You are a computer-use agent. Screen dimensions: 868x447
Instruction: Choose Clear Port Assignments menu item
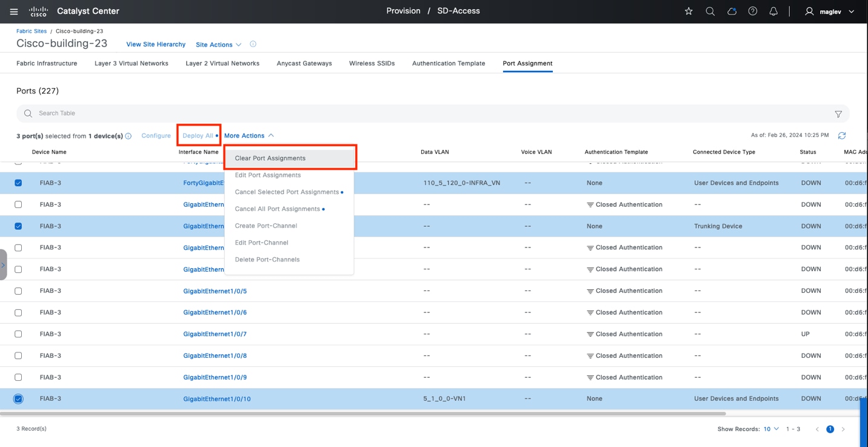point(270,158)
